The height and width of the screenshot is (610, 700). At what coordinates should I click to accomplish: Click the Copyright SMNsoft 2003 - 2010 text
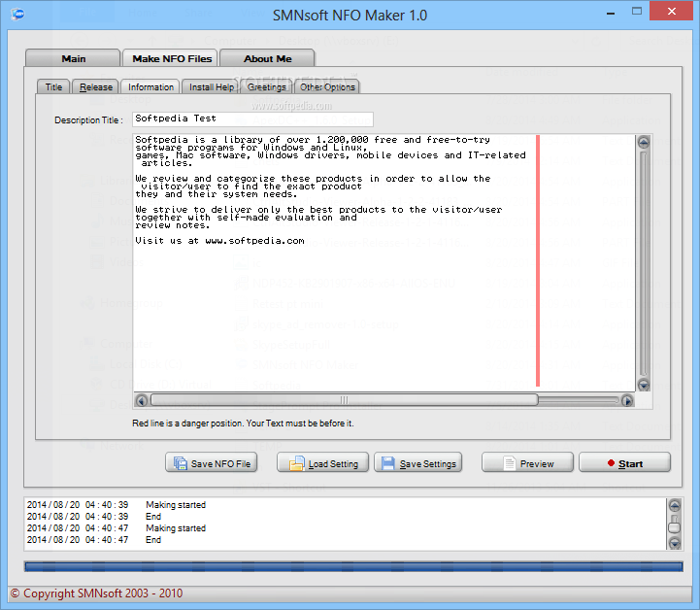96,593
